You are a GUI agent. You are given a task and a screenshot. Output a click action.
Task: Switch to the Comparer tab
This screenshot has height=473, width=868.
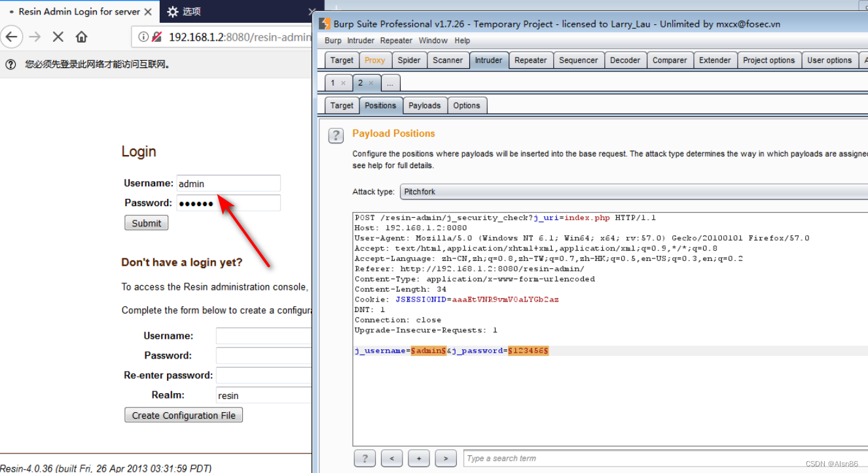[x=670, y=60]
